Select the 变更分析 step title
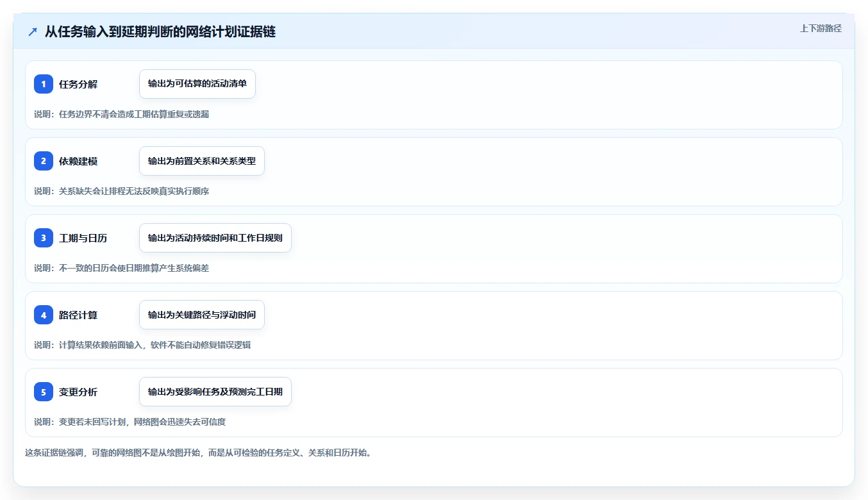Image resolution: width=868 pixels, height=500 pixels. tap(78, 392)
